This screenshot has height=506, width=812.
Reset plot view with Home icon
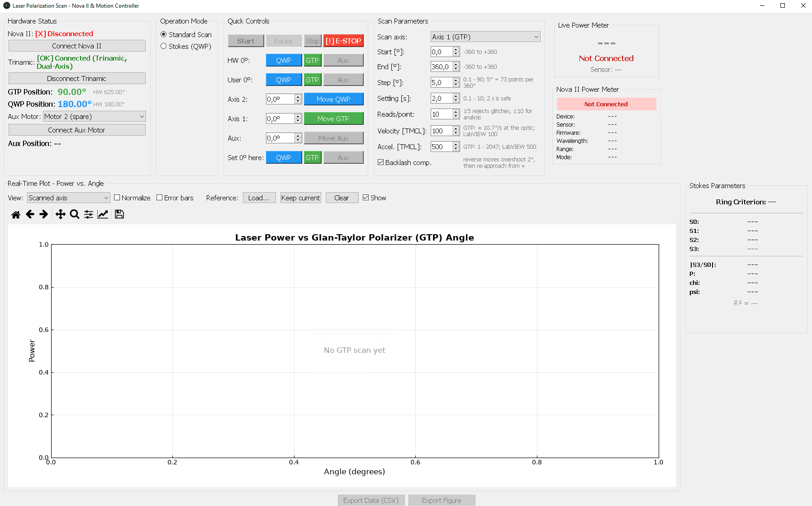tap(16, 214)
